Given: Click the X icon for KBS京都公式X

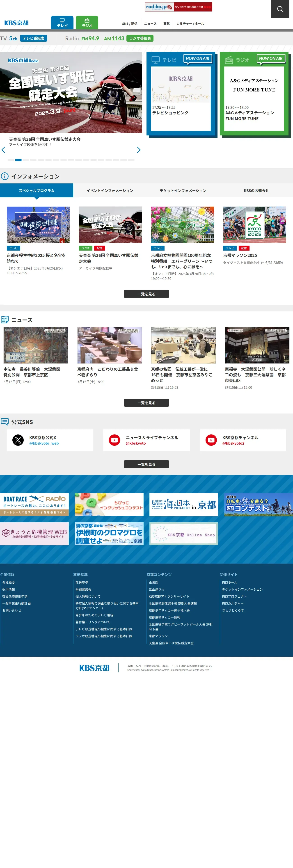Looking at the screenshot, I should [18, 440].
